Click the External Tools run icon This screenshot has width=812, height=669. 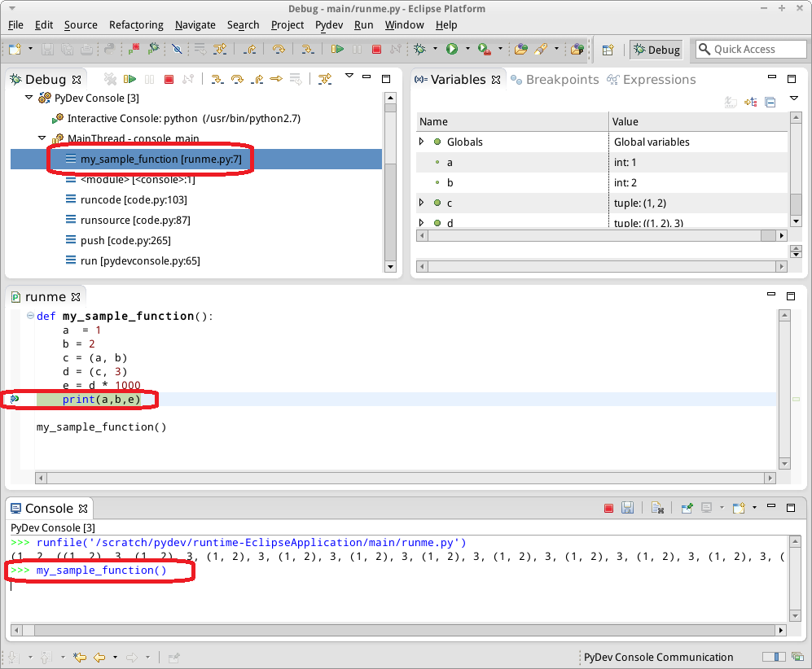click(x=485, y=49)
